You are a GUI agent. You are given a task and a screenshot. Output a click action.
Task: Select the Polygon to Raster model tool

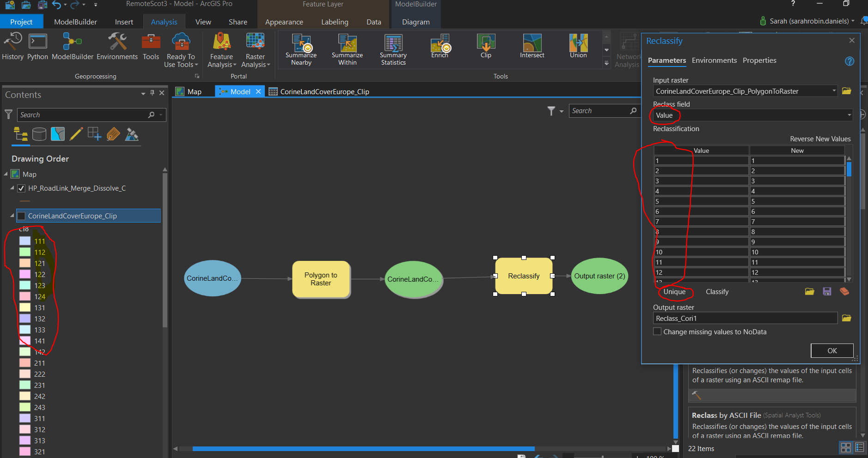point(321,279)
